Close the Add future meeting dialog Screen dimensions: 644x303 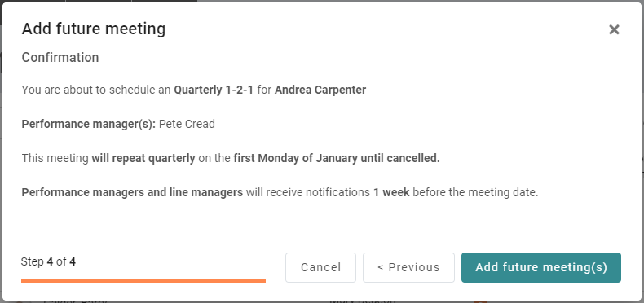point(614,29)
